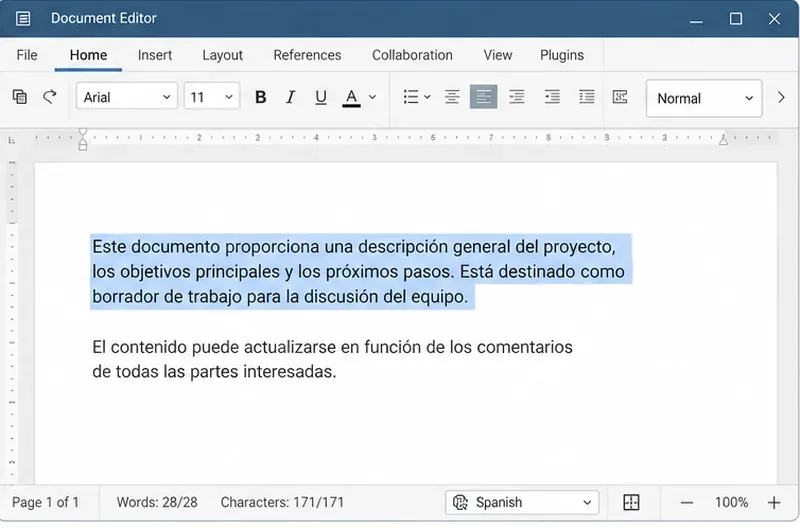
Task: Open the Spanish language dropdown
Action: point(522,502)
